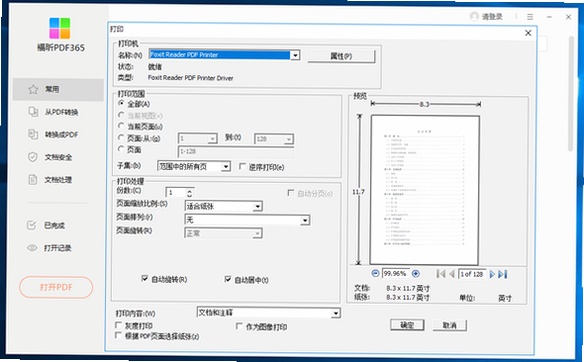Image resolution: width=584 pixels, height=362 pixels.
Task: Jump to last preview page icon
Action: click(x=502, y=274)
